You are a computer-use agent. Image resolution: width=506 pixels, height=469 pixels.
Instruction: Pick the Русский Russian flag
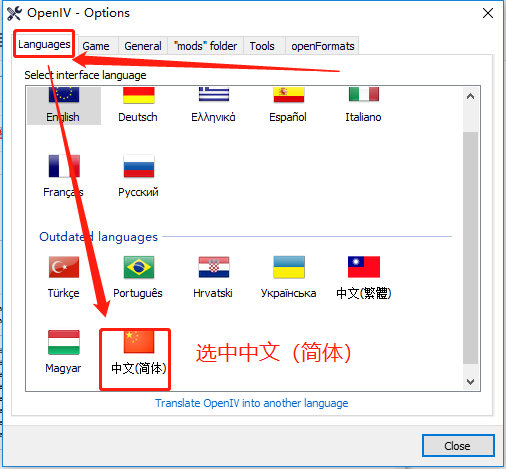(x=139, y=166)
